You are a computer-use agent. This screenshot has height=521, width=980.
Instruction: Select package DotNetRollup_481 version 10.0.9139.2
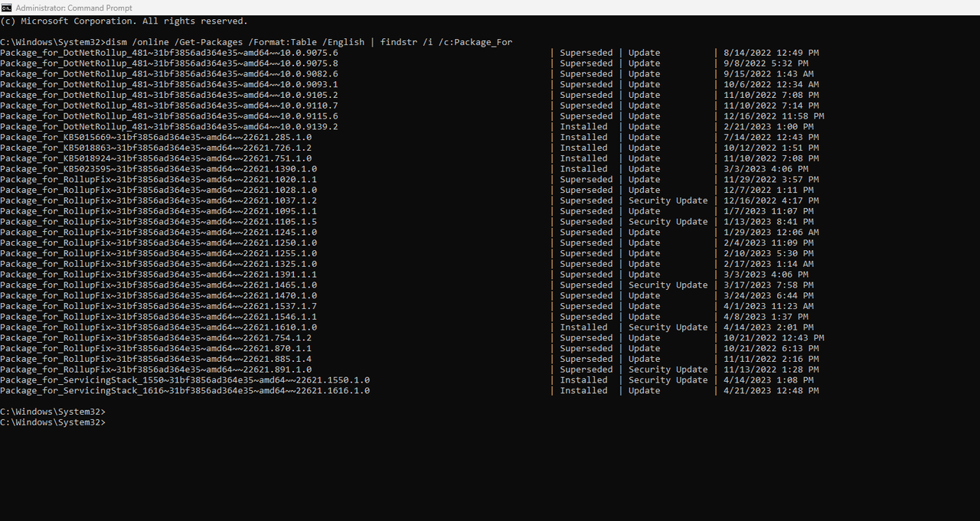click(x=169, y=127)
